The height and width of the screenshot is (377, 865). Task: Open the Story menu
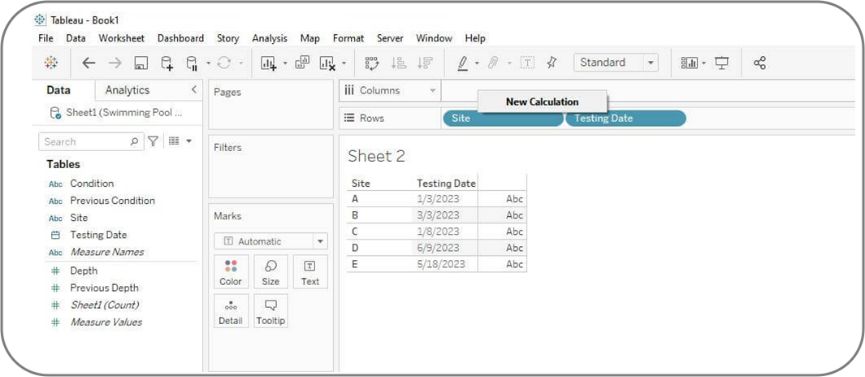228,38
